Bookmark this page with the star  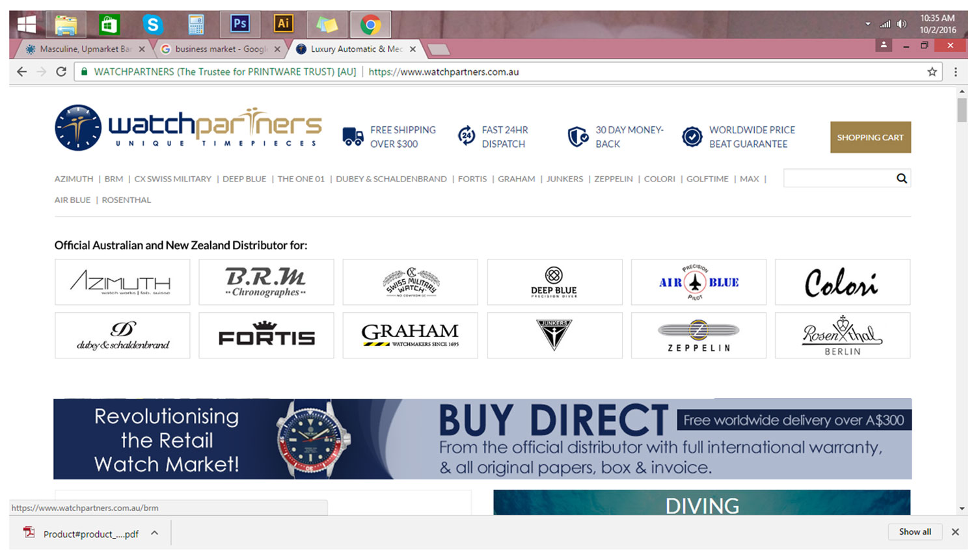932,72
